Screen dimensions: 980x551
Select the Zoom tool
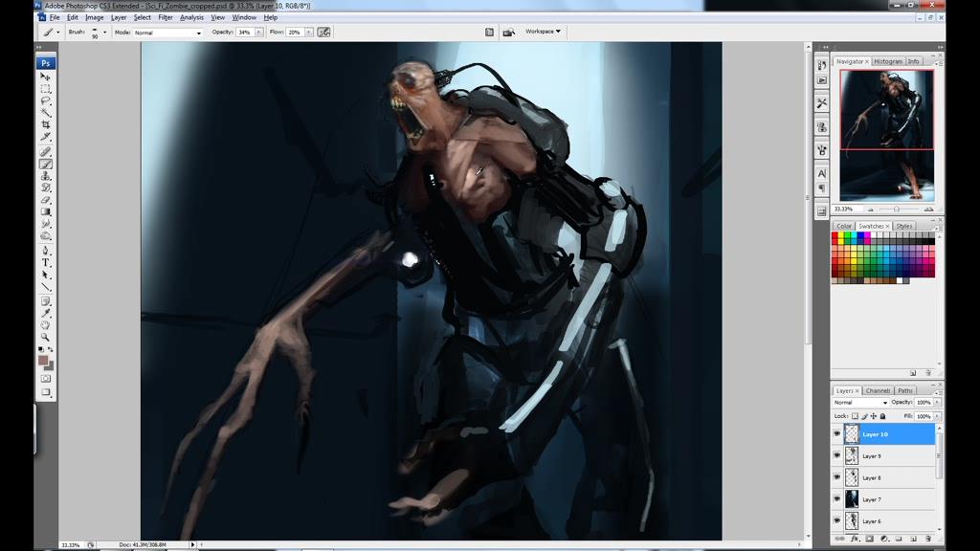pyautogui.click(x=46, y=337)
